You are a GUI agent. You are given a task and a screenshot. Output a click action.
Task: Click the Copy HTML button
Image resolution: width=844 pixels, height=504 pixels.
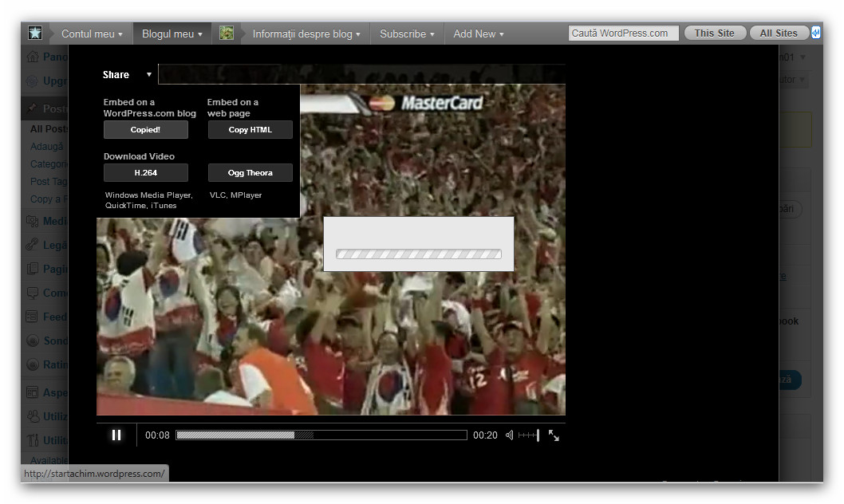(x=250, y=130)
